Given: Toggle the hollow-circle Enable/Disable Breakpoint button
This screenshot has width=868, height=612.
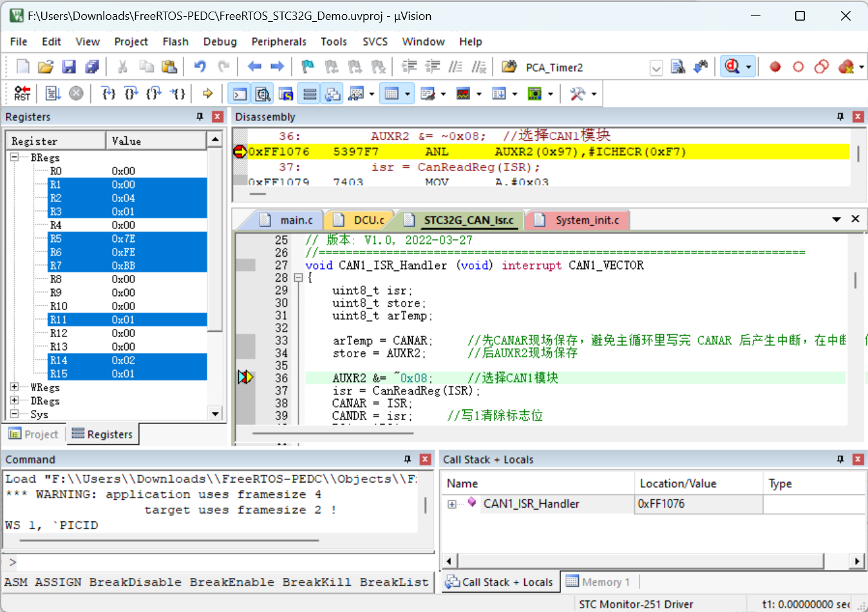Looking at the screenshot, I should coord(798,67).
